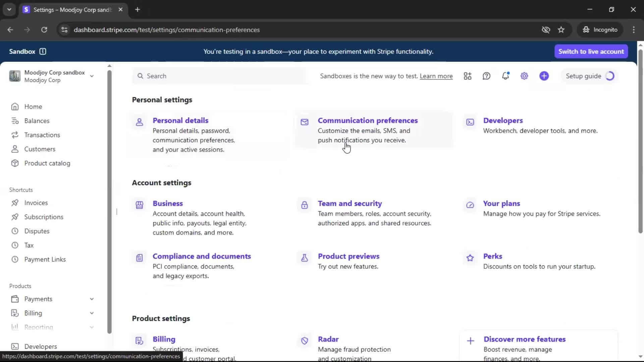Click the third-party cookies blocked eye icon
The width and height of the screenshot is (644, 362).
[x=546, y=30]
